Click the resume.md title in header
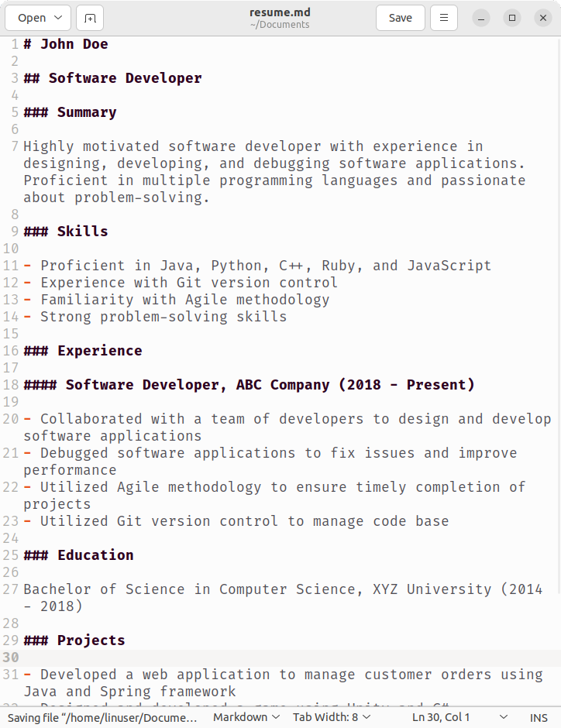This screenshot has height=728, width=561. coord(280,12)
